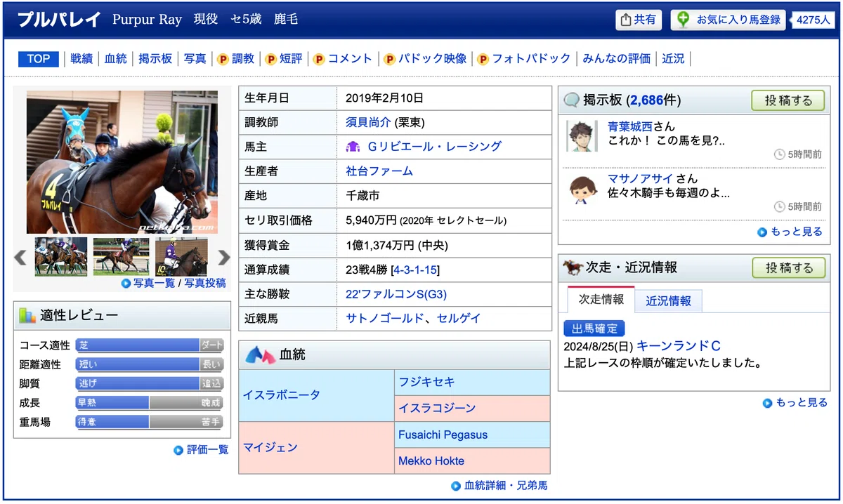Select the second small race photo thumbnail
Screen dimensions: 843x504
pos(121,256)
